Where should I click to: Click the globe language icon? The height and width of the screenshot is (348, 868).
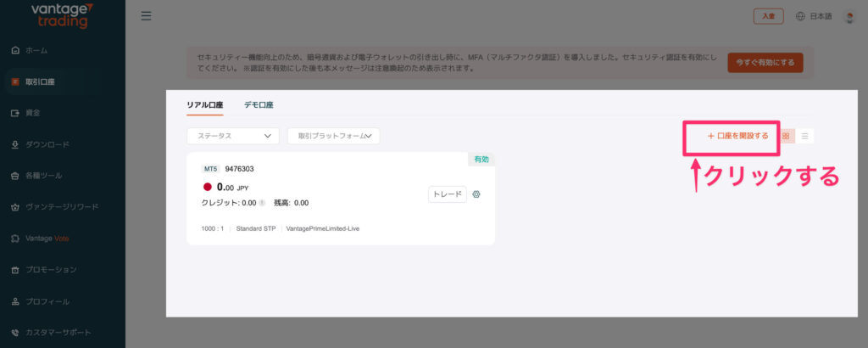coord(800,16)
